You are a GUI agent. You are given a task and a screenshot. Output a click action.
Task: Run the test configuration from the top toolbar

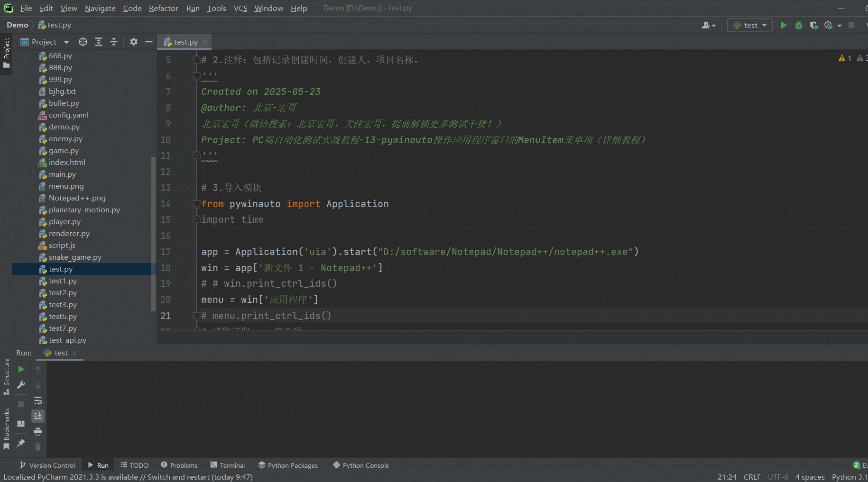click(784, 25)
